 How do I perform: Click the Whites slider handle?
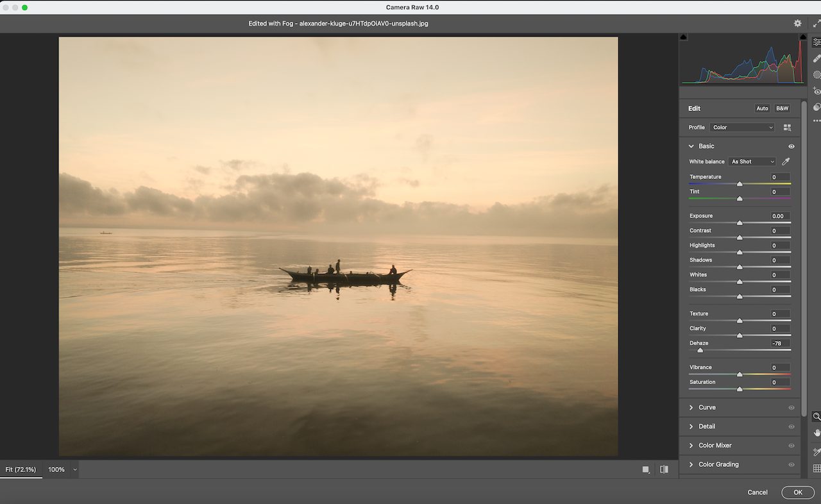pos(740,282)
